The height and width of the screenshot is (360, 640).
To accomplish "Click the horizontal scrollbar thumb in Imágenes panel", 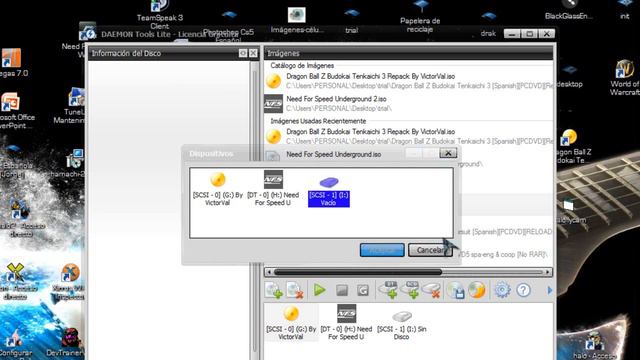I will click(358, 272).
